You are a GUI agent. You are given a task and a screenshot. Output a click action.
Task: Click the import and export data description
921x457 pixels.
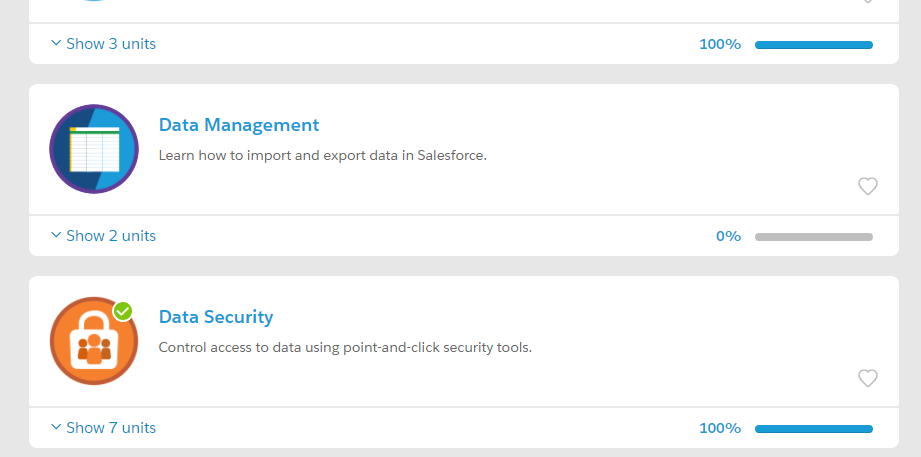[322, 156]
